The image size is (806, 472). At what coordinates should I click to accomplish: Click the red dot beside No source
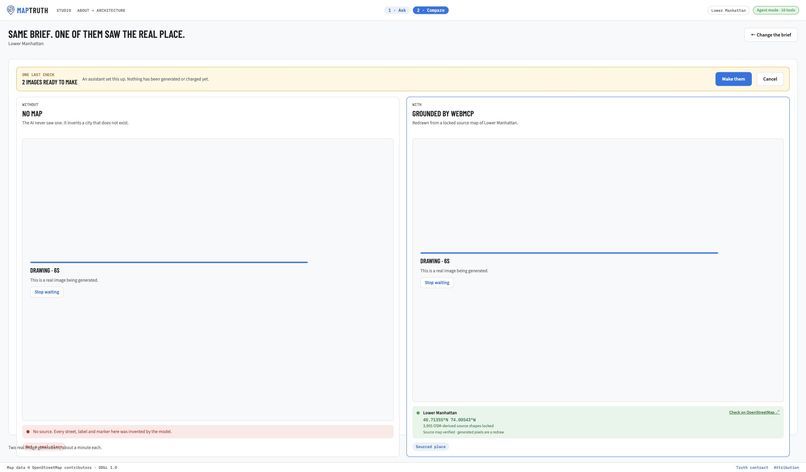pos(28,431)
